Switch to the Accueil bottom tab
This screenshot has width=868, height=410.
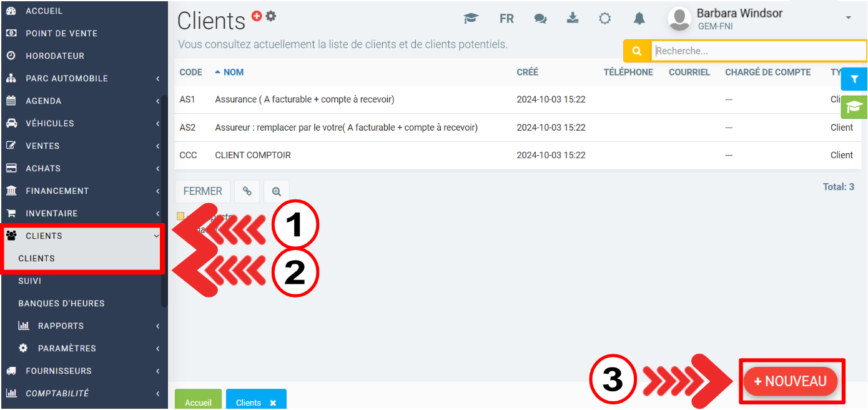[x=198, y=402]
